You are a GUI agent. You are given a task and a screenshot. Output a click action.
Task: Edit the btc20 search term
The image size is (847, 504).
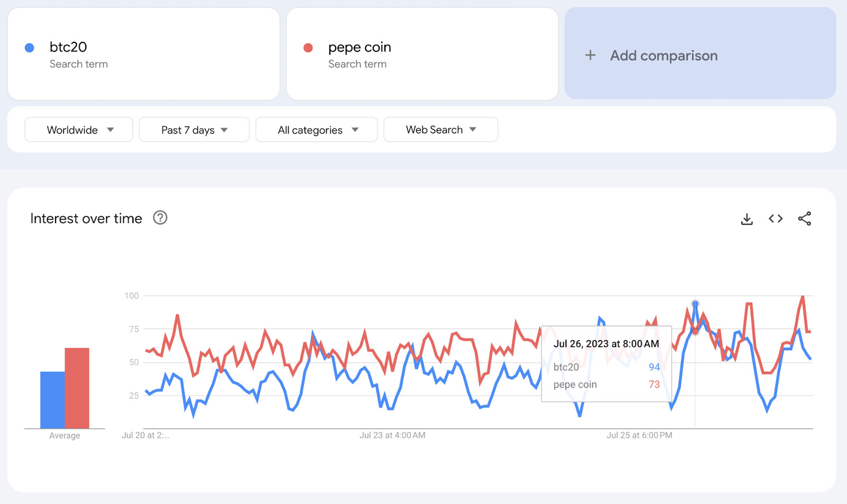(x=68, y=48)
